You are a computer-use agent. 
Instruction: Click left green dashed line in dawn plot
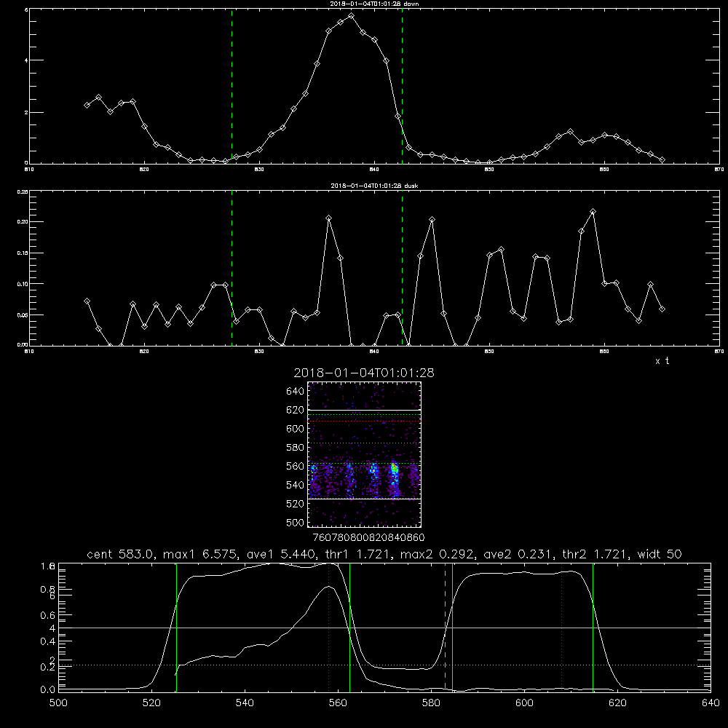tap(232, 86)
